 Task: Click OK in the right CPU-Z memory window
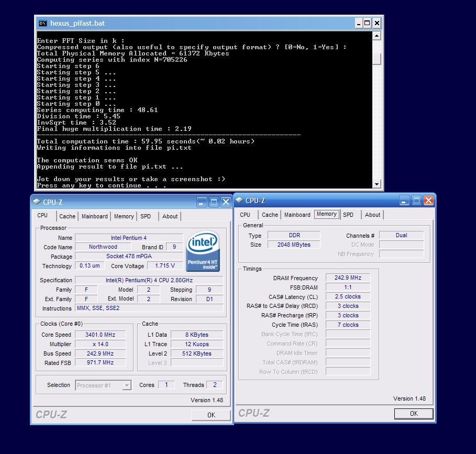coord(414,413)
